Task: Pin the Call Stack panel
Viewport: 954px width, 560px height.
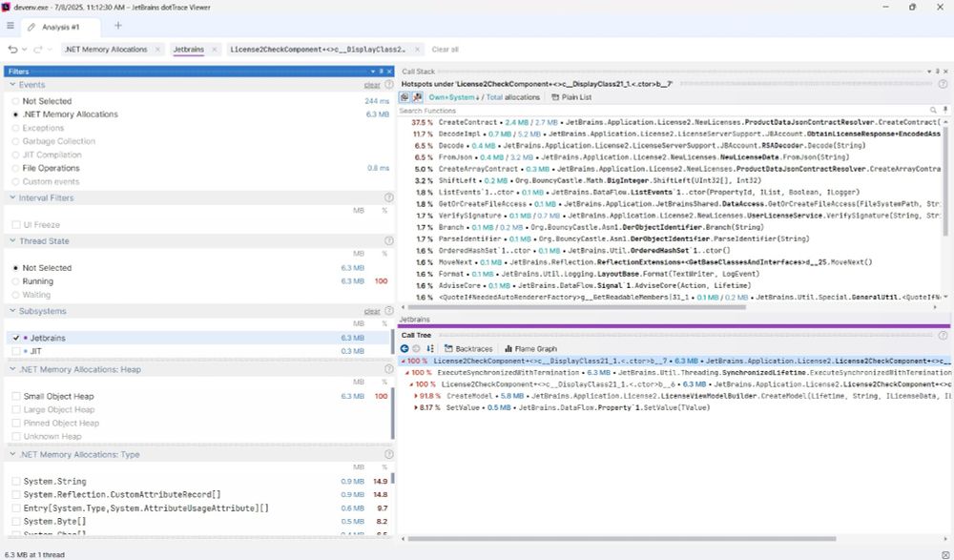Action: click(938, 72)
